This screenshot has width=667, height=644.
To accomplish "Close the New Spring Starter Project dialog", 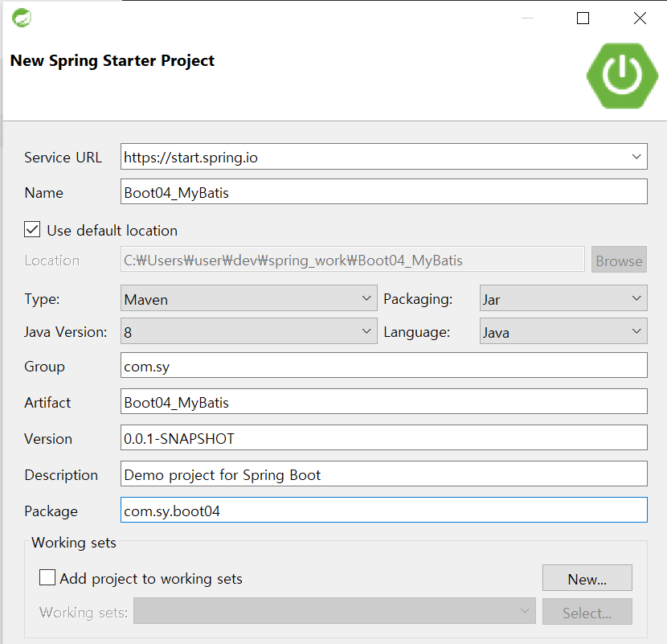I will coord(640,18).
